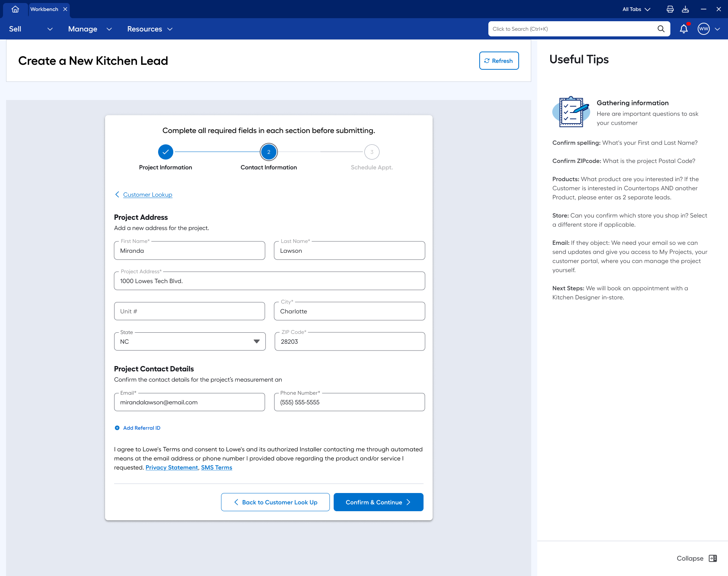Click Add Referral ID

tap(141, 428)
